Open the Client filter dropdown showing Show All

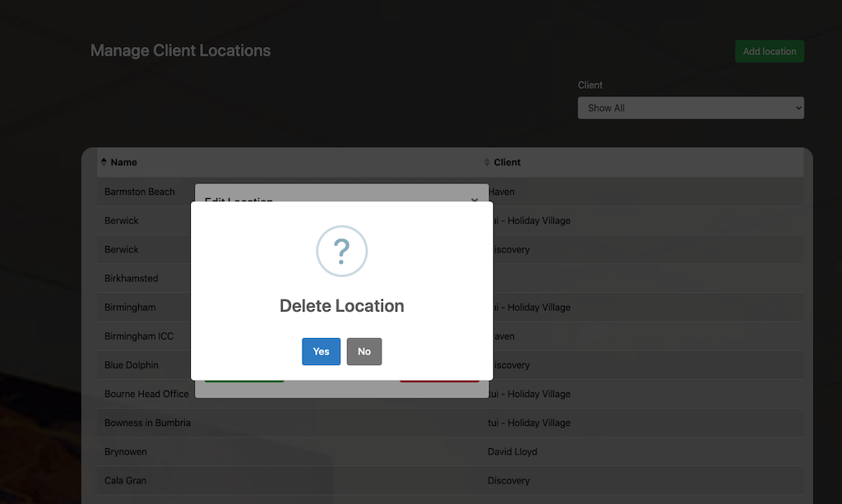click(x=691, y=108)
